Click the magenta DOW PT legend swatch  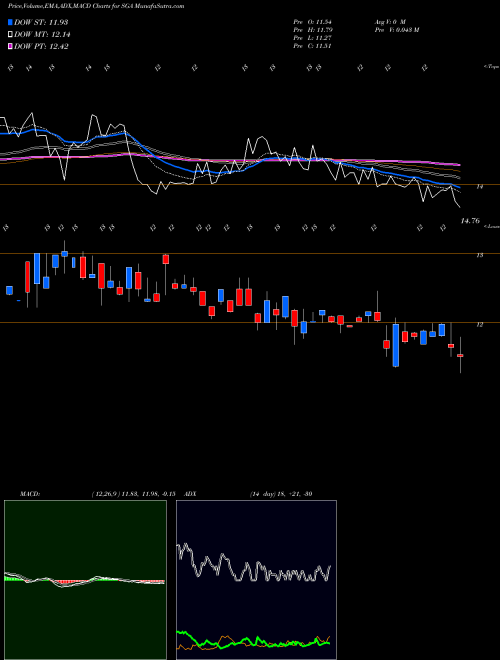coord(11,46)
